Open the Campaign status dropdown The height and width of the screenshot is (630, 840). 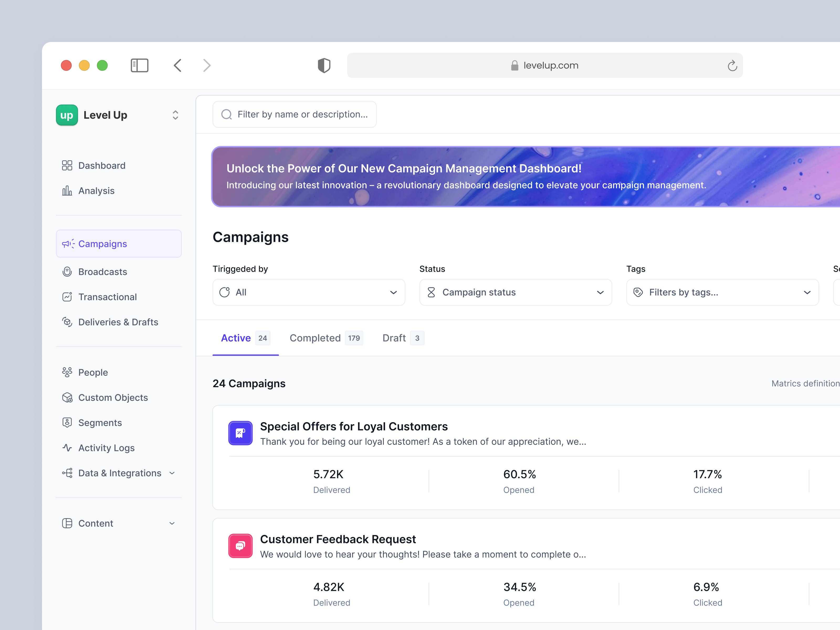[x=515, y=292]
